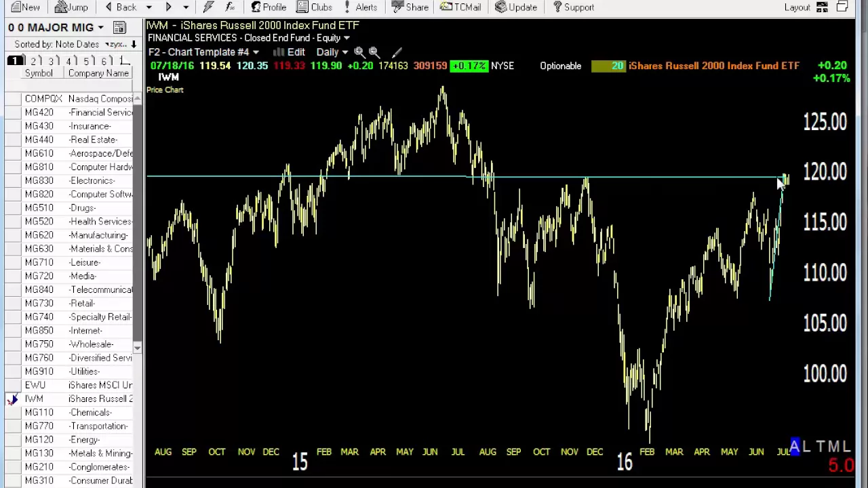This screenshot has height=488, width=868.
Task: Open the Forward history dropdown arrow
Action: pyautogui.click(x=185, y=7)
